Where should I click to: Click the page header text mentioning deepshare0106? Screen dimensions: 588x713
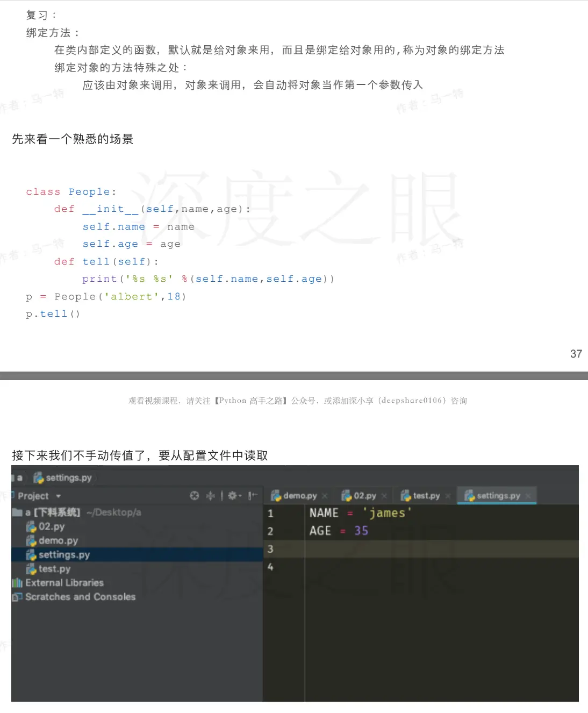(x=298, y=401)
